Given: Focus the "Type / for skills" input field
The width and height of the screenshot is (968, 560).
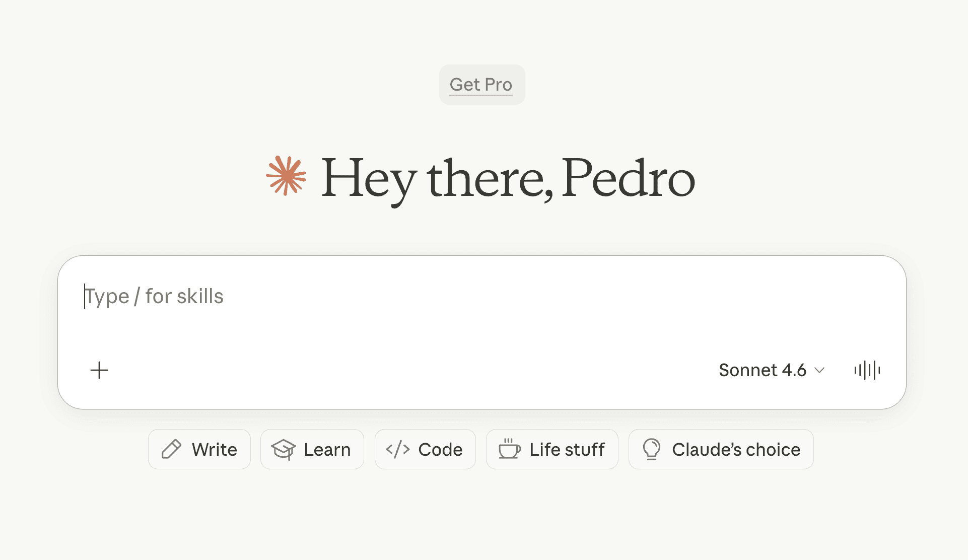Looking at the screenshot, I should [x=302, y=296].
